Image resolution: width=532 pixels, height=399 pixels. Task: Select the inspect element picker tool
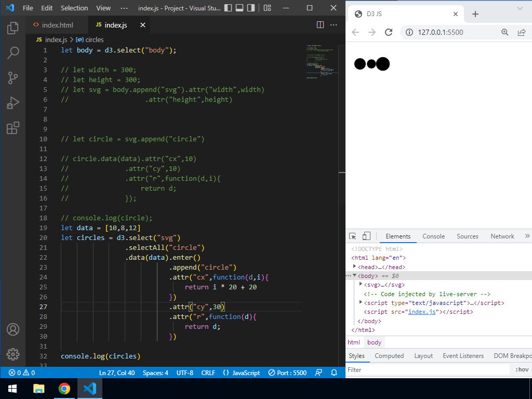pos(353,236)
